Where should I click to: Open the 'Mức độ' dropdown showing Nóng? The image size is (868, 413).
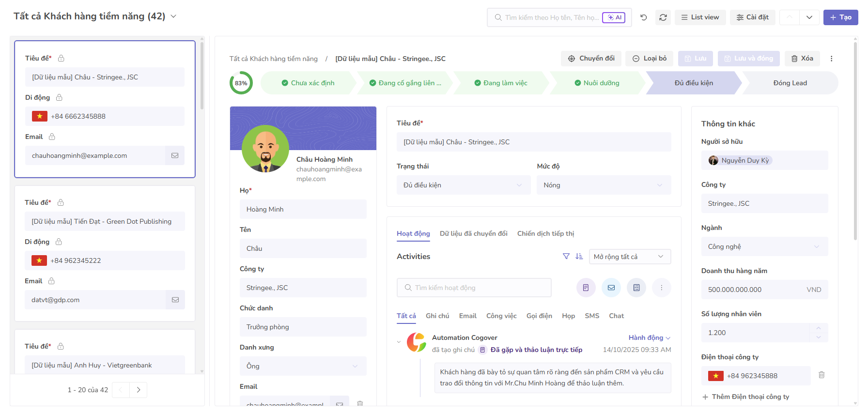(604, 185)
